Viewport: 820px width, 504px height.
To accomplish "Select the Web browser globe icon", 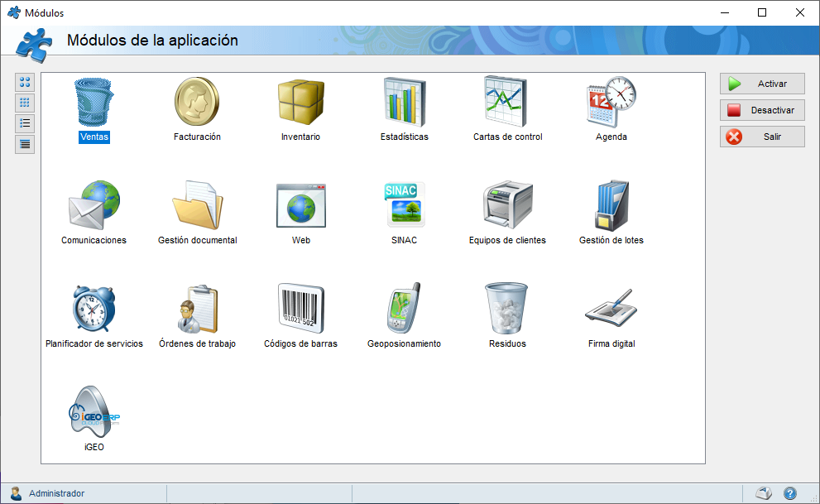I will 300,205.
